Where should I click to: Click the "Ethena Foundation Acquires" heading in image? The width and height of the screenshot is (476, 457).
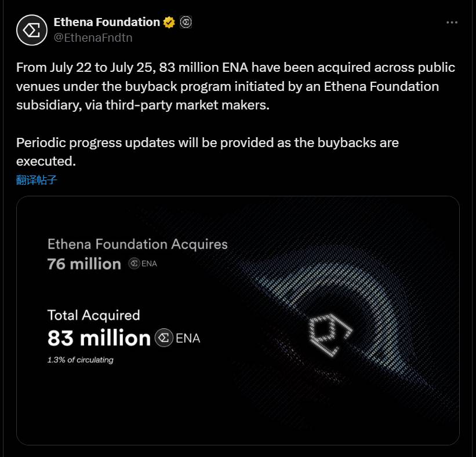[x=137, y=244]
